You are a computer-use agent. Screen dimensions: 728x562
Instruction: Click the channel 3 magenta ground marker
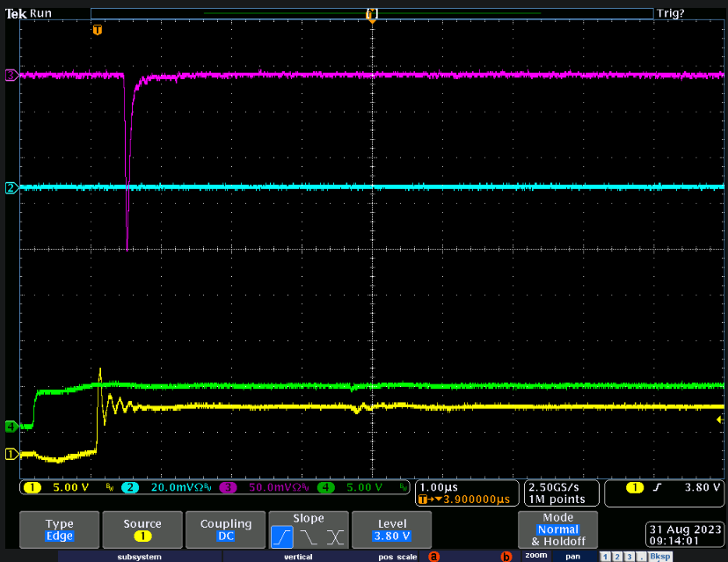coord(11,76)
